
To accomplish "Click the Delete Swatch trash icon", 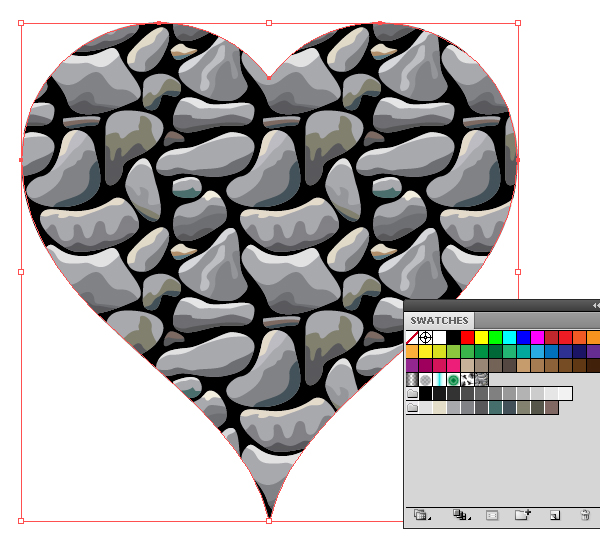I will [x=585, y=515].
